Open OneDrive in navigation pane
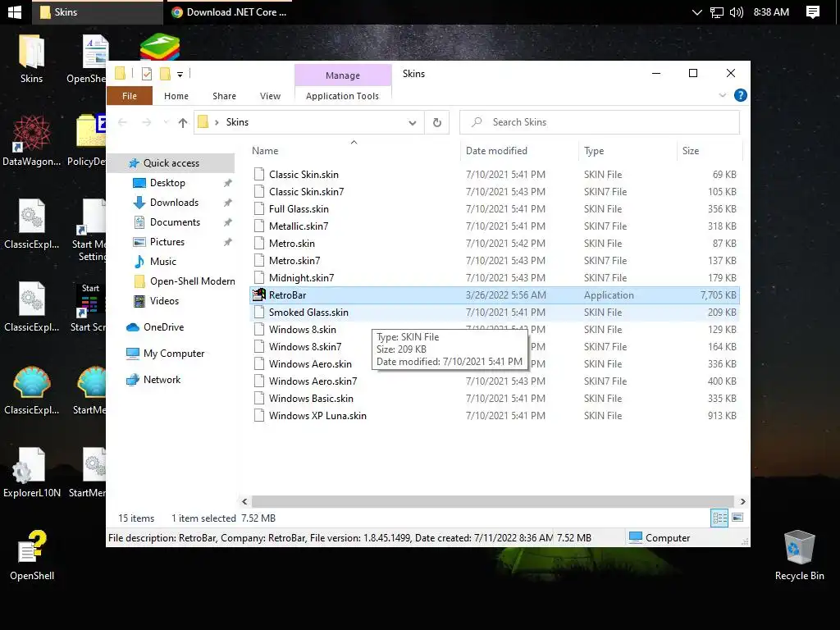 pyautogui.click(x=163, y=327)
